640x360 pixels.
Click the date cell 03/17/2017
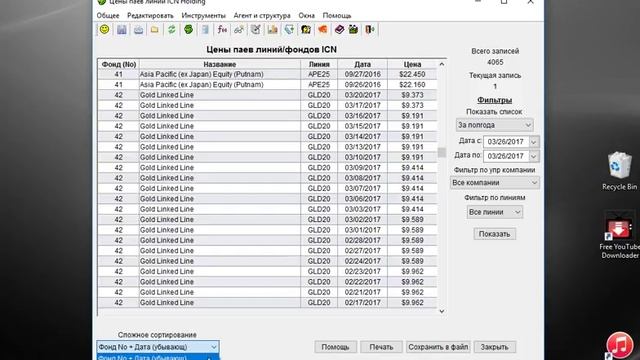[x=362, y=105]
